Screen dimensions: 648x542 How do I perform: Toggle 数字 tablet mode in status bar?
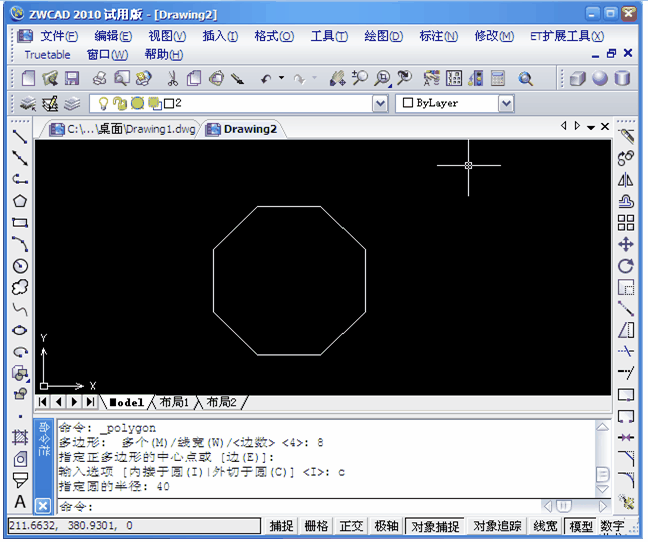(612, 525)
